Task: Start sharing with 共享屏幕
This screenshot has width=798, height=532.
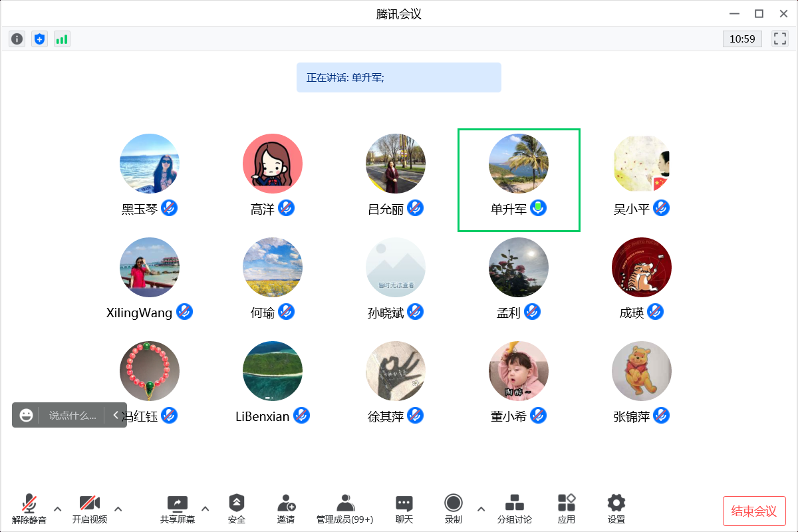Action: 178,509
